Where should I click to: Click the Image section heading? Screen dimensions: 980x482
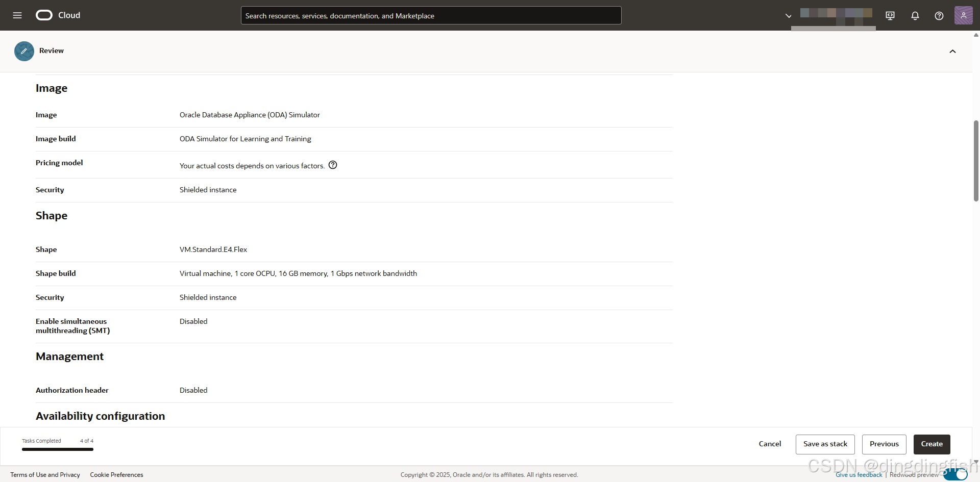52,88
